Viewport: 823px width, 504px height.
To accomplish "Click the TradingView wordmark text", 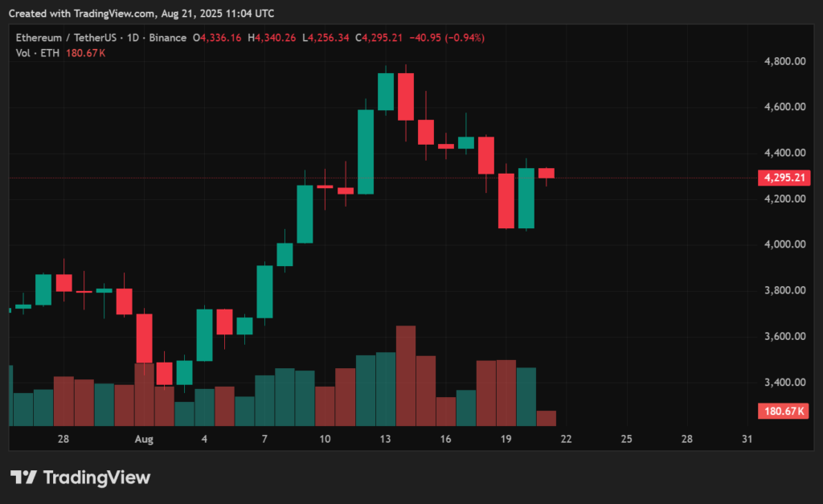I will click(96, 477).
